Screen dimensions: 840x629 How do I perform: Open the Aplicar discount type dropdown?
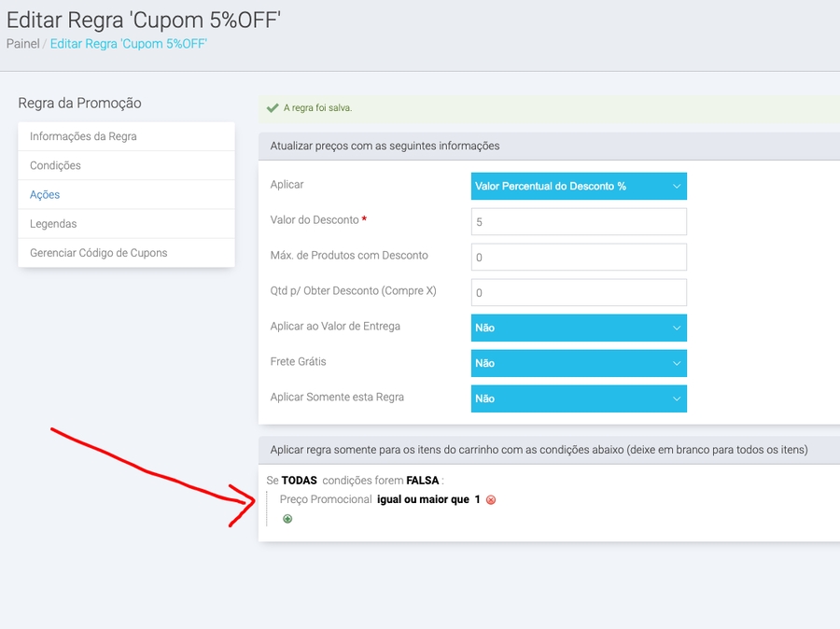[x=579, y=186]
